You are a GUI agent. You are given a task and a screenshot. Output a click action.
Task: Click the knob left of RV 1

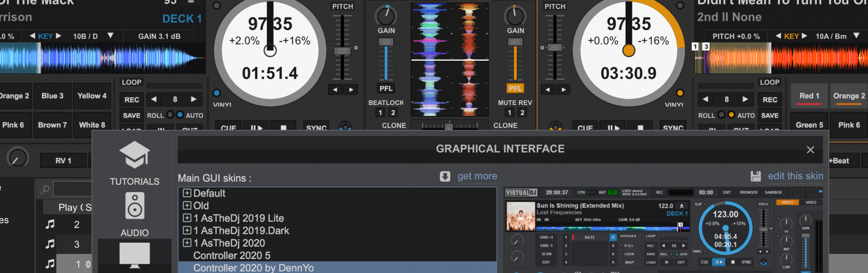18,158
